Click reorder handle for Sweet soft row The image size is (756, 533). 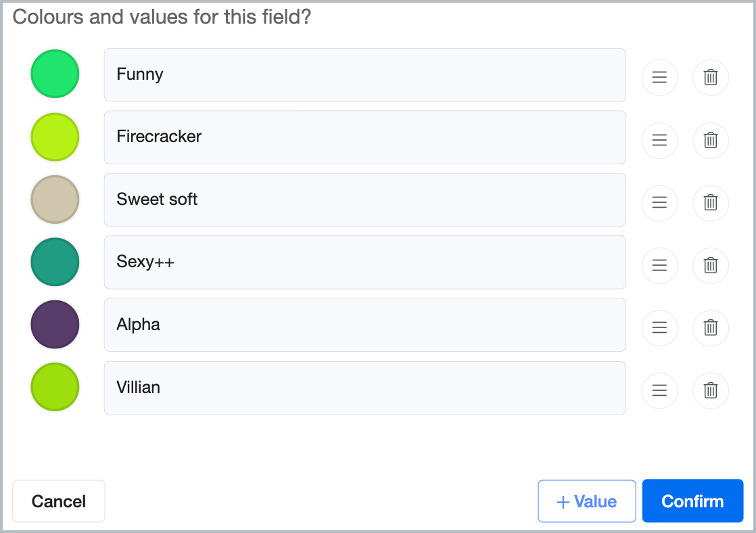click(x=659, y=203)
